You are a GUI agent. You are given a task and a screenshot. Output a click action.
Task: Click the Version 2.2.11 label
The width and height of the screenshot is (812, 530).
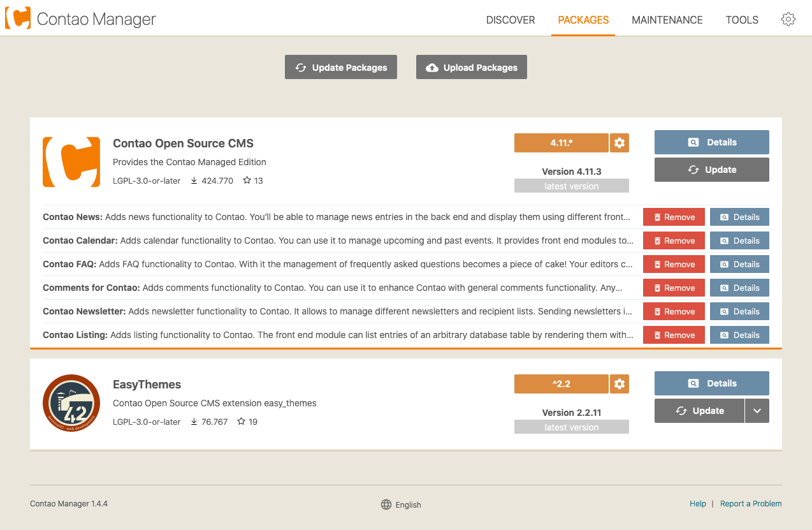pos(572,413)
